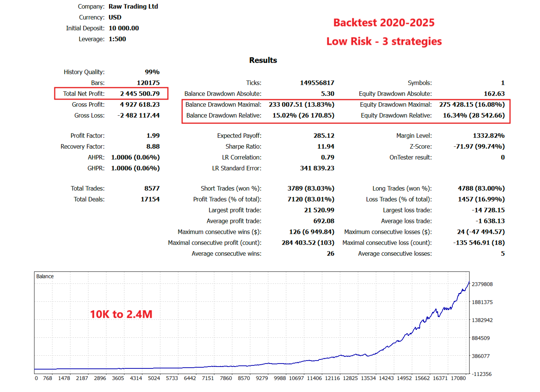The width and height of the screenshot is (540, 392).
Task: Select the Initial Deposit amount 10 000.00
Action: pyautogui.click(x=124, y=28)
